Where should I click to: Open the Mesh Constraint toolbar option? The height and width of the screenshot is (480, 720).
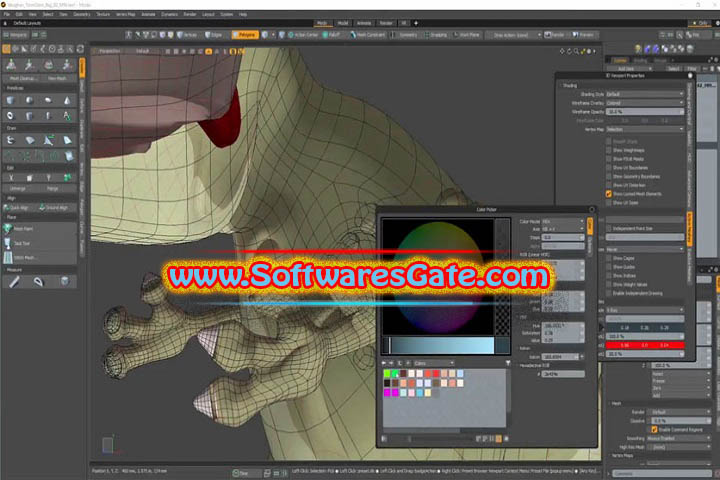[x=368, y=35]
